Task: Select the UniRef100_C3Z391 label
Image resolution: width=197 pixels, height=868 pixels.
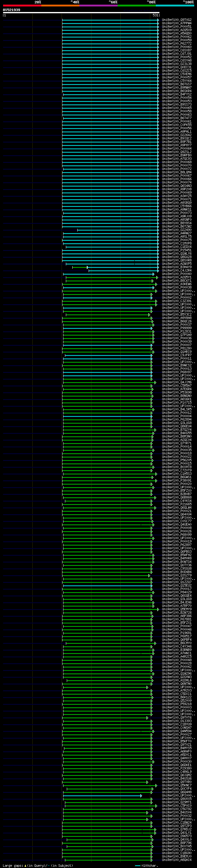Action: tap(177, 301)
